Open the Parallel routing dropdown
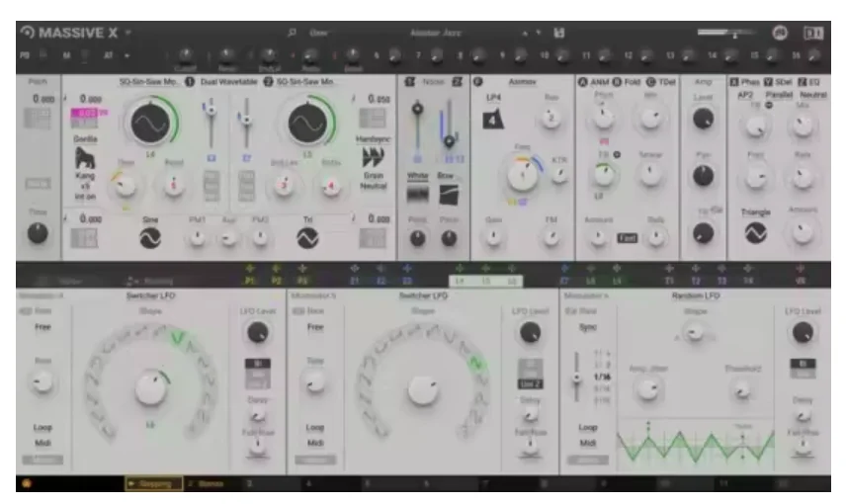Viewport: 846px width, 504px height. (779, 95)
